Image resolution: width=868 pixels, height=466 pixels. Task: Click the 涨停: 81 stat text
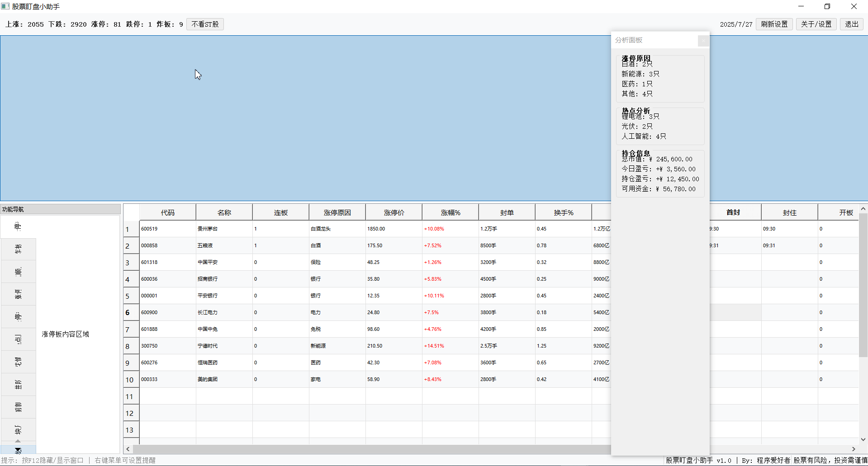(106, 24)
